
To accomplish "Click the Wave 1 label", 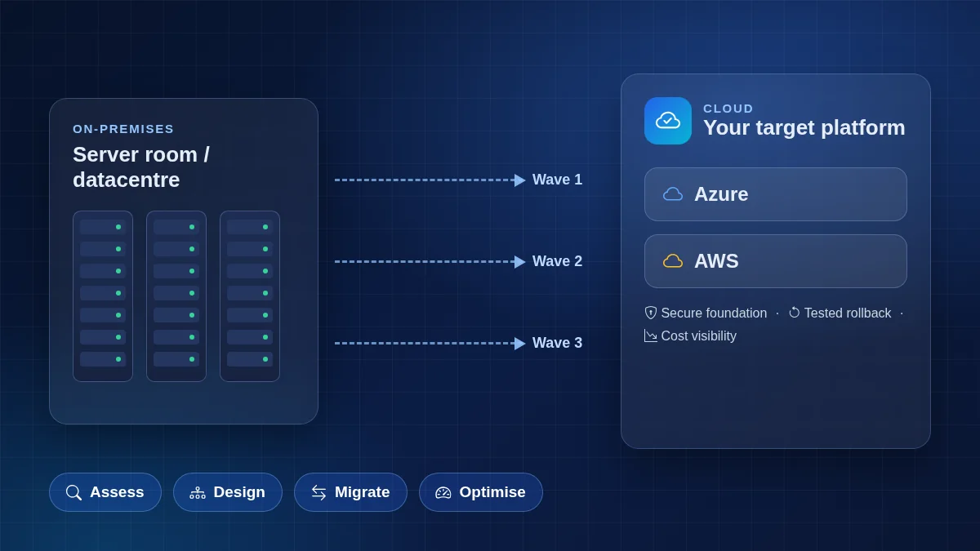I will click(x=558, y=180).
